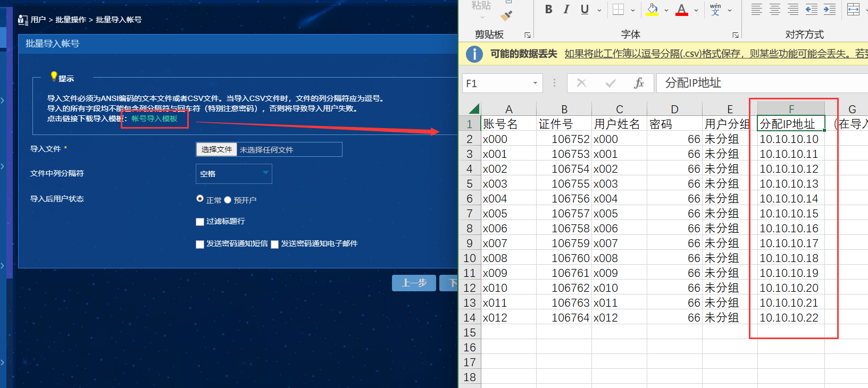This screenshot has width=868, height=388.
Task: Click the wén phonetic guide icon
Action: click(x=715, y=9)
